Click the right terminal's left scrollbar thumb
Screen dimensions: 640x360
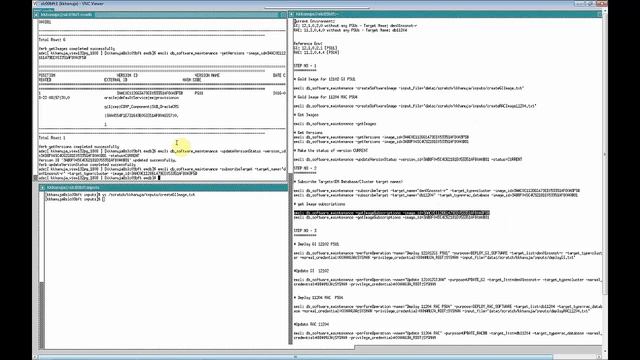pyautogui.click(x=291, y=259)
